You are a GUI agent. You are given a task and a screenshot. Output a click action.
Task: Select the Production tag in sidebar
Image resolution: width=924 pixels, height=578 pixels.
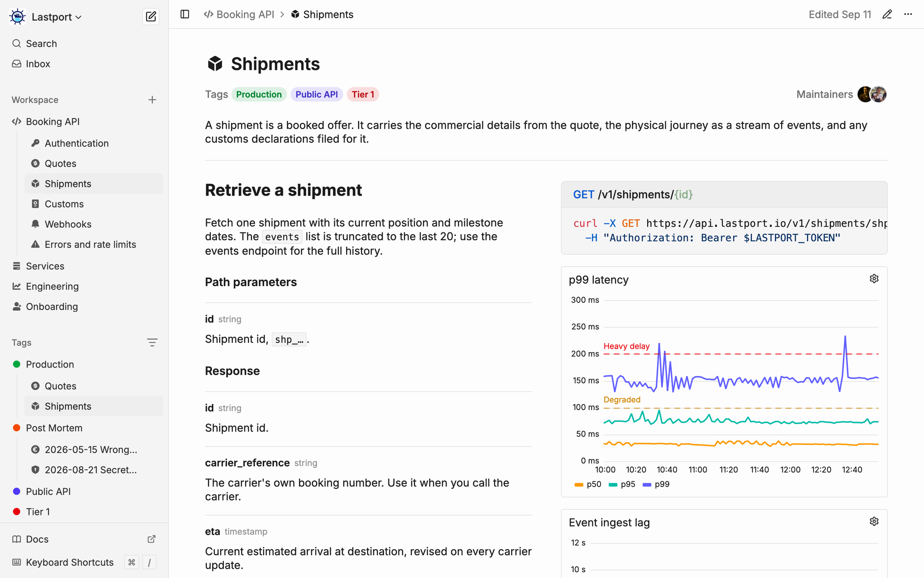pyautogui.click(x=84, y=364)
